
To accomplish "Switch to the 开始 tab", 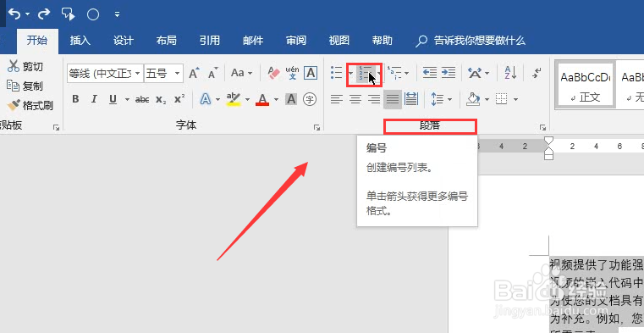I will click(x=37, y=41).
